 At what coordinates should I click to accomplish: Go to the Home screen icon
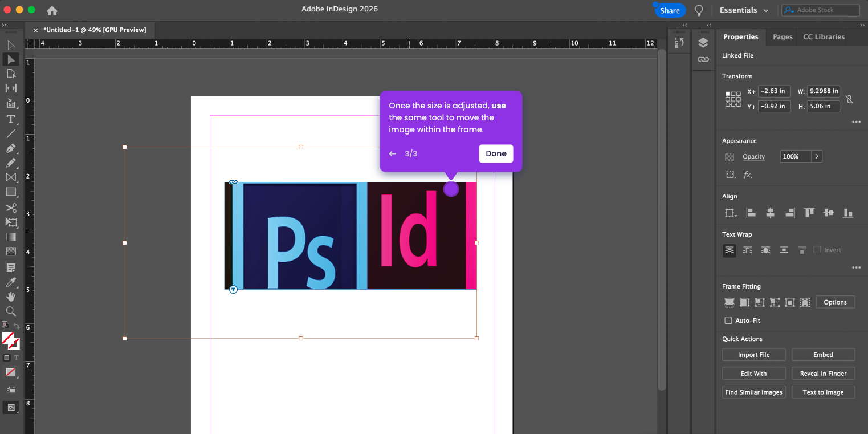[52, 10]
